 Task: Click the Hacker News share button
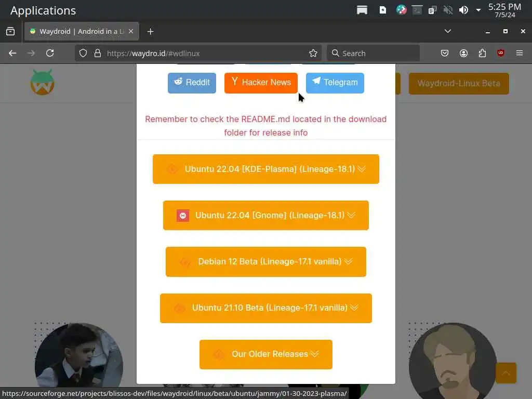pyautogui.click(x=261, y=83)
